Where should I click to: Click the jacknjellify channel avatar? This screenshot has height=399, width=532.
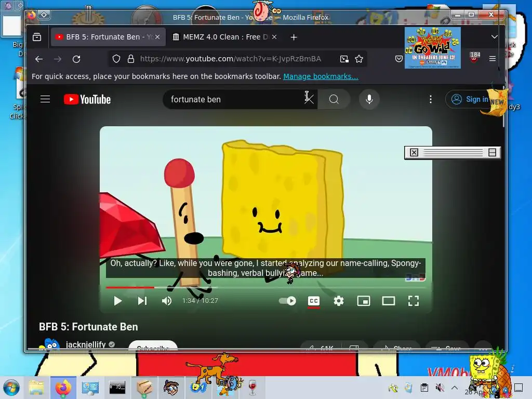click(49, 344)
